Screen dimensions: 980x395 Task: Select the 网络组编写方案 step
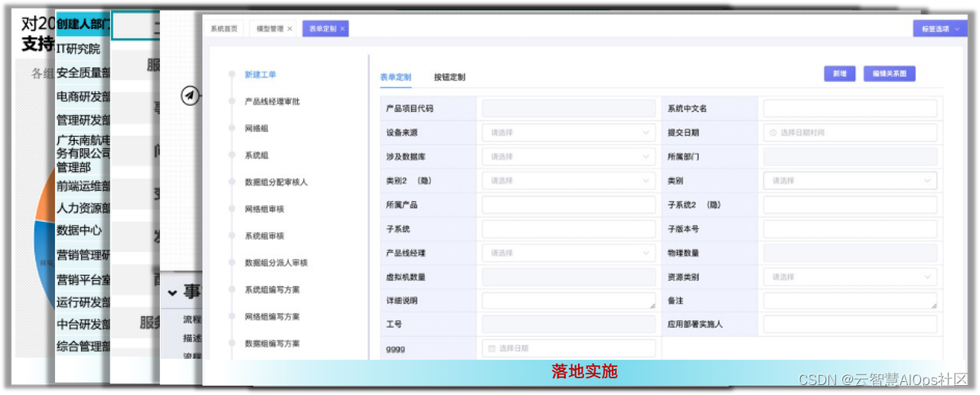click(x=272, y=316)
